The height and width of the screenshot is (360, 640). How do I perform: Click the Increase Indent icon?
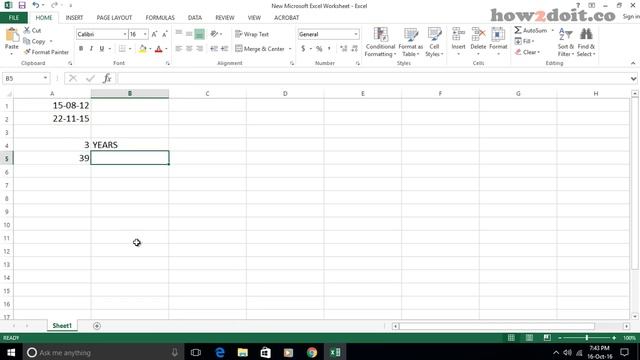click(224, 49)
